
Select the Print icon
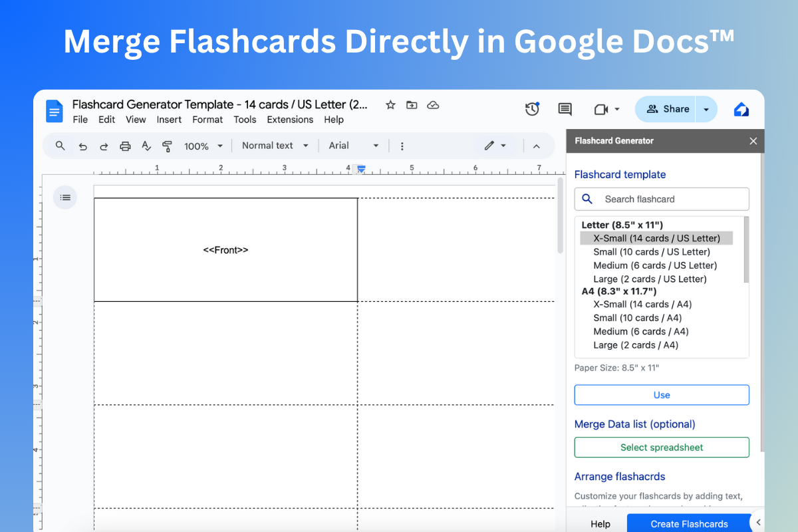[x=125, y=146]
